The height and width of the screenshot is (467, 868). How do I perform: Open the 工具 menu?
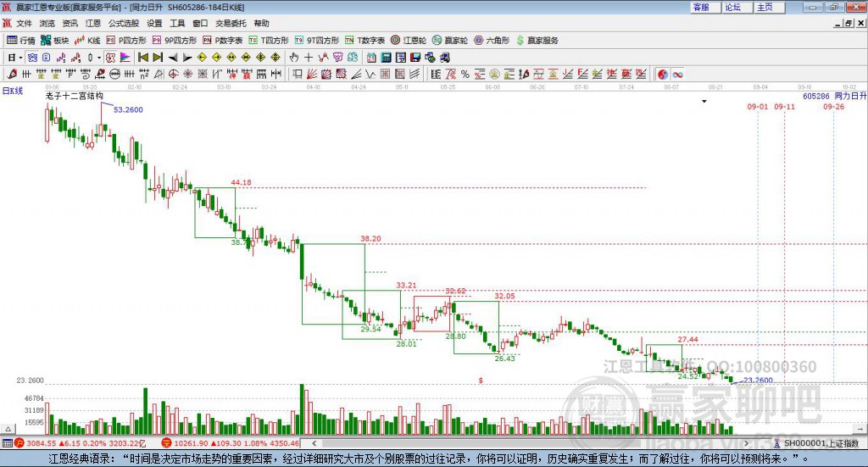[177, 23]
